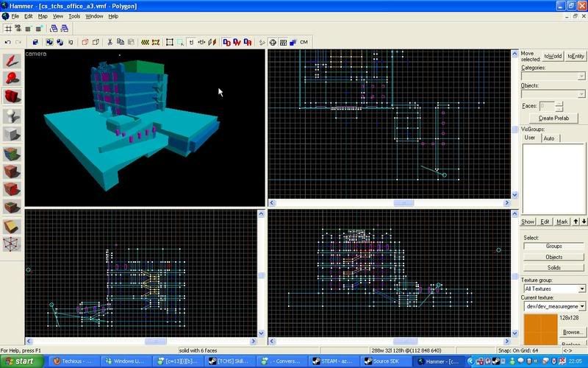Image resolution: width=588 pixels, height=368 pixels.
Task: Click the Load window state icon
Action: pos(54,29)
